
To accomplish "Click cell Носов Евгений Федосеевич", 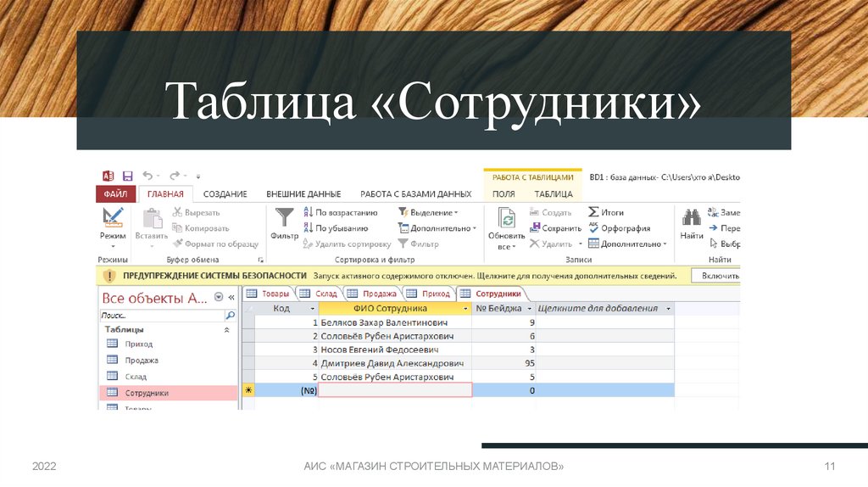I will coord(395,350).
